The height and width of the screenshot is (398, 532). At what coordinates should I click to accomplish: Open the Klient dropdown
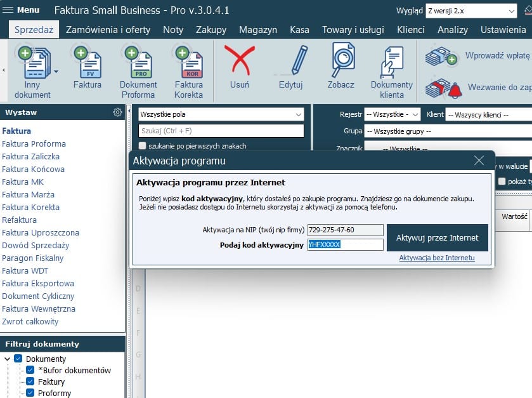pyautogui.click(x=489, y=115)
